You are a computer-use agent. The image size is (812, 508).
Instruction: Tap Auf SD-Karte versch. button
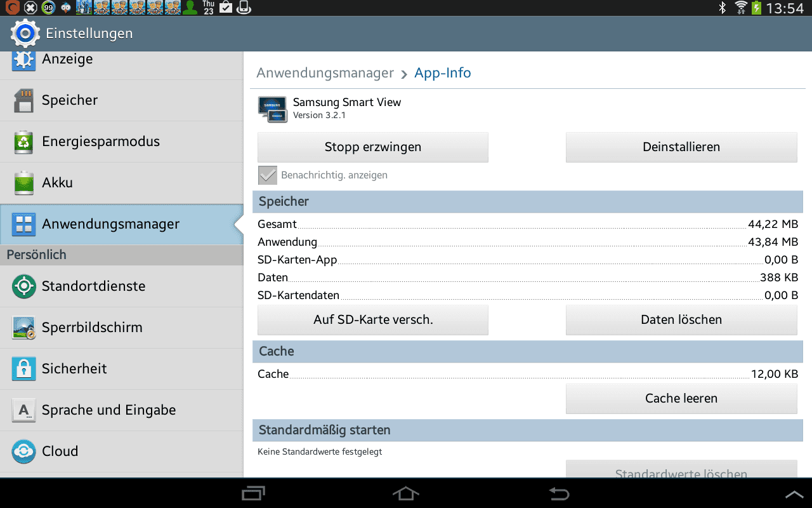[373, 320]
